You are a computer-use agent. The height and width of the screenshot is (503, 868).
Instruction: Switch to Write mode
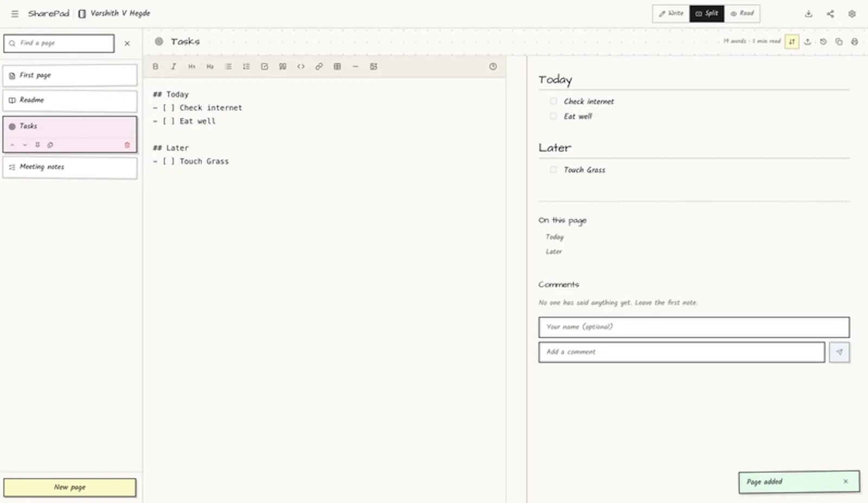tap(671, 14)
